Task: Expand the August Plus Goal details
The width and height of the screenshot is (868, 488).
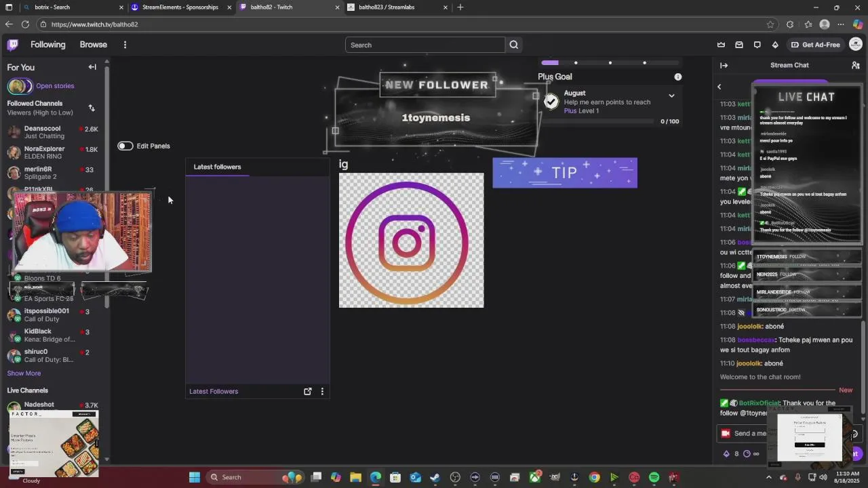Action: pos(671,96)
